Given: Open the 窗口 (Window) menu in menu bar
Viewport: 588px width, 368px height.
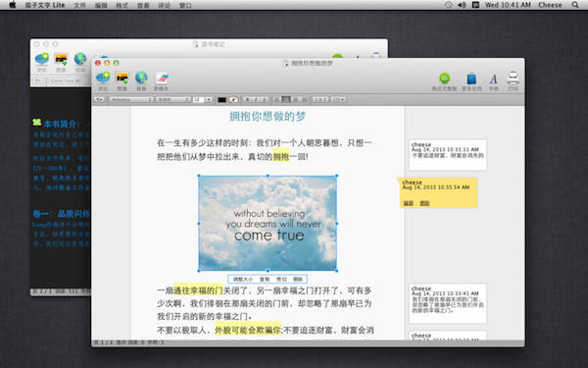Looking at the screenshot, I should tap(185, 5).
